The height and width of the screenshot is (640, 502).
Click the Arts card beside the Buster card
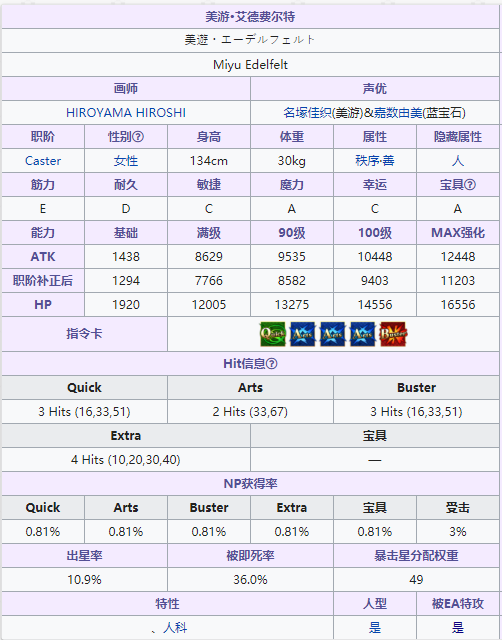pos(363,334)
